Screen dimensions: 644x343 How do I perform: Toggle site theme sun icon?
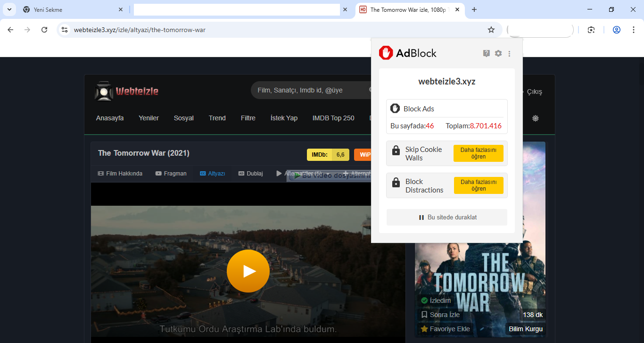[536, 118]
